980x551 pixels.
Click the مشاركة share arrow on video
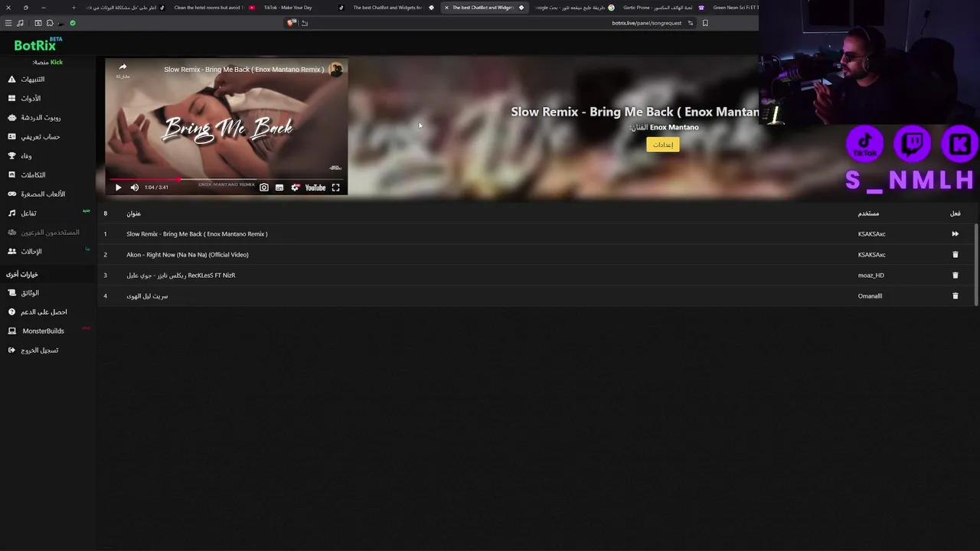(x=122, y=70)
